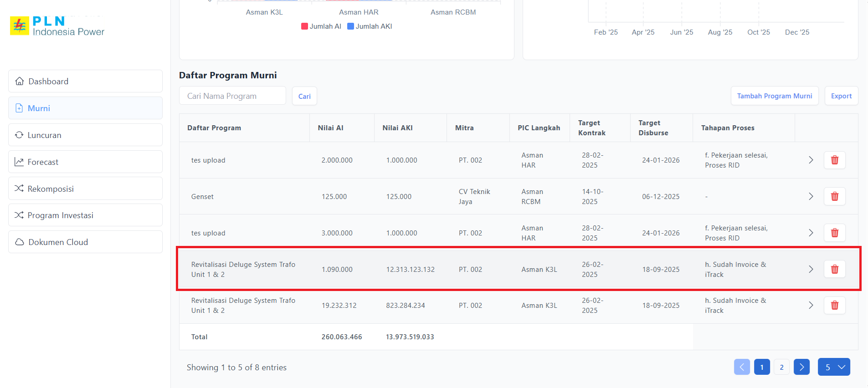Expand the 1.090.000 Revitalisasi row chevron

pos(811,269)
